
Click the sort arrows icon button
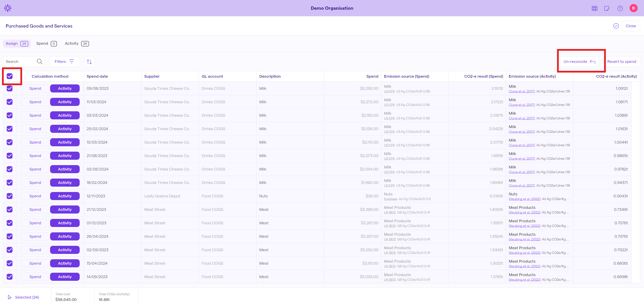[x=89, y=62]
